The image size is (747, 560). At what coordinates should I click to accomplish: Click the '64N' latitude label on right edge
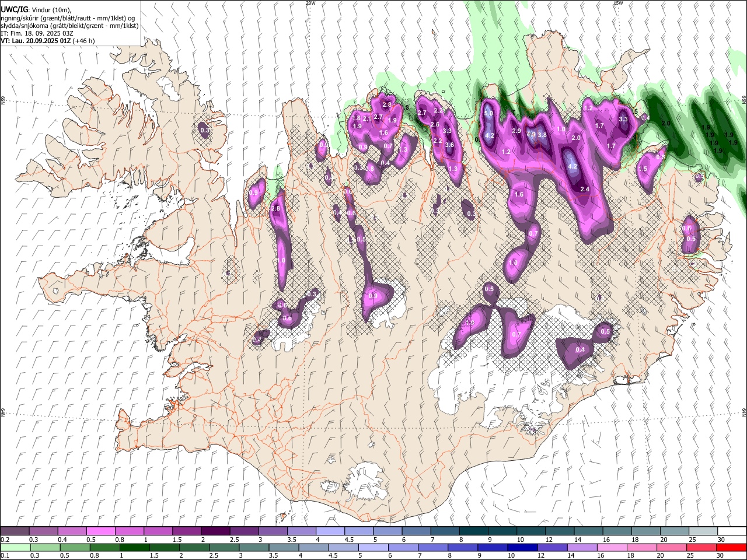744,412
